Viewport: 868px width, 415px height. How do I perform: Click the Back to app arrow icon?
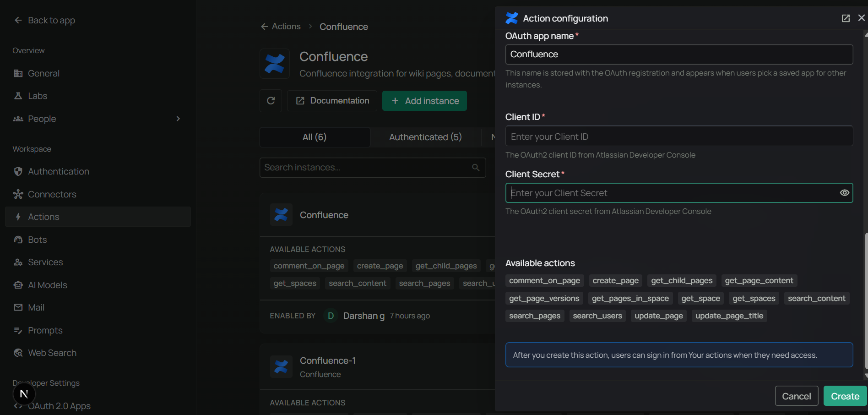tap(18, 20)
